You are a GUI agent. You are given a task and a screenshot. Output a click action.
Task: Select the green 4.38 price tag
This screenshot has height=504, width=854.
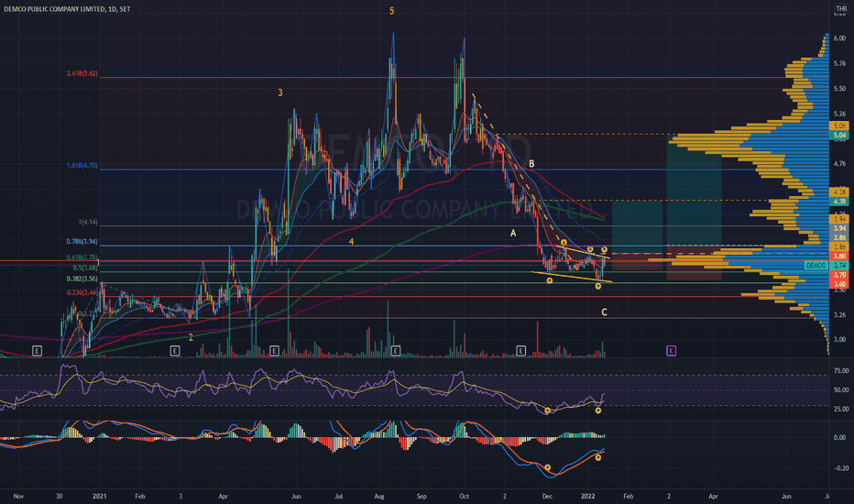(839, 202)
